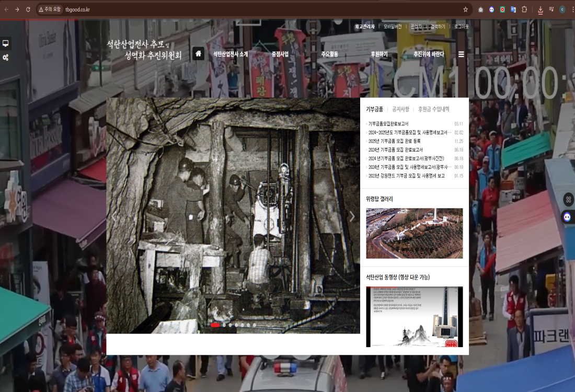Viewport: 575px width, 392px height.
Task: Open the hamburger full-menu icon
Action: coord(461,54)
